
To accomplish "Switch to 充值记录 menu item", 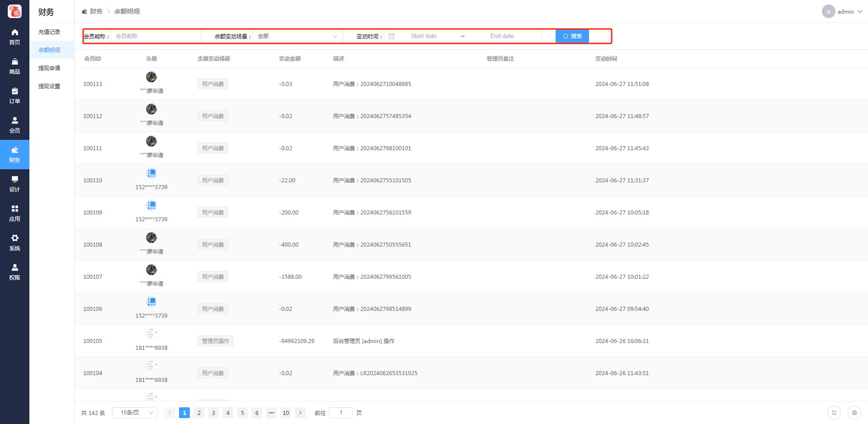I will [49, 32].
